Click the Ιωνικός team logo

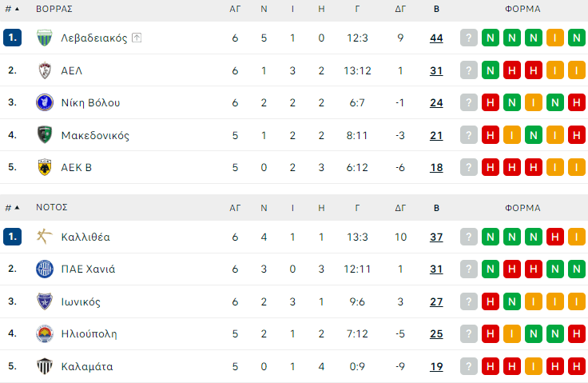click(45, 301)
